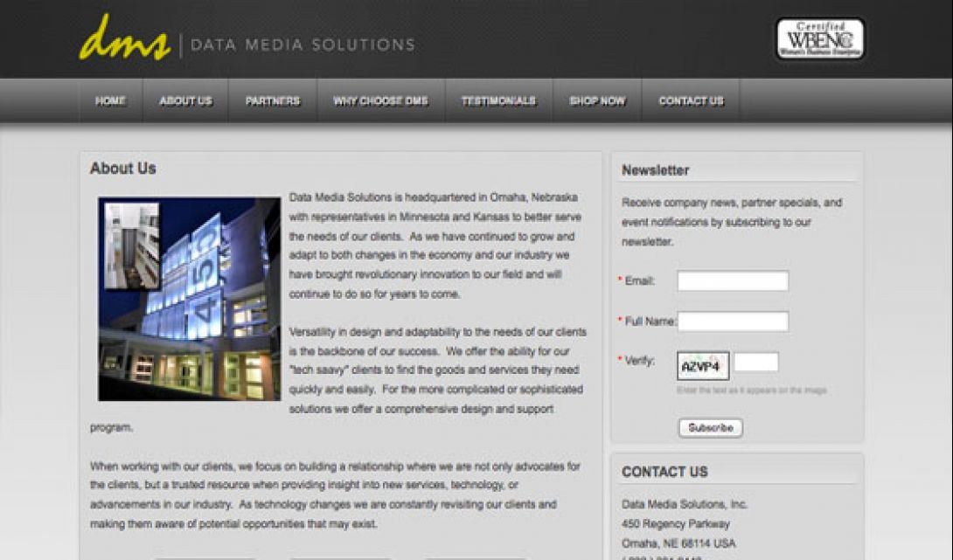
Task: Focus the Full Name input field
Action: 733,321
